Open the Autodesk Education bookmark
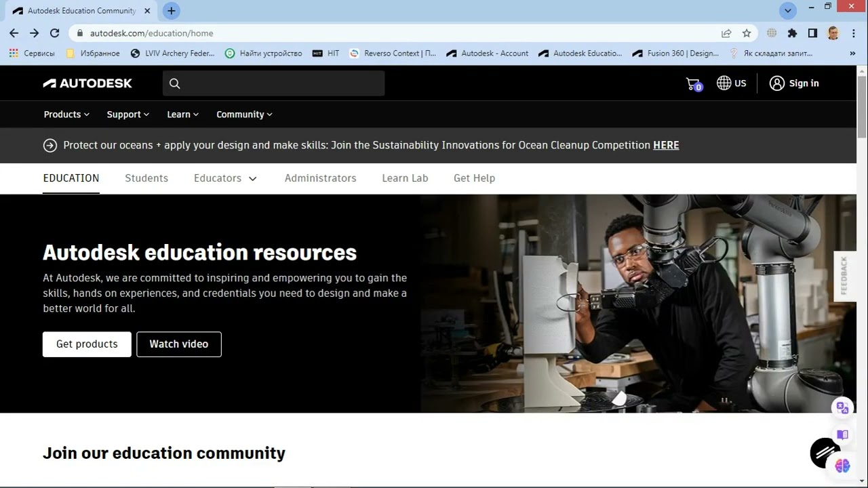Image resolution: width=868 pixels, height=488 pixels. pos(580,53)
